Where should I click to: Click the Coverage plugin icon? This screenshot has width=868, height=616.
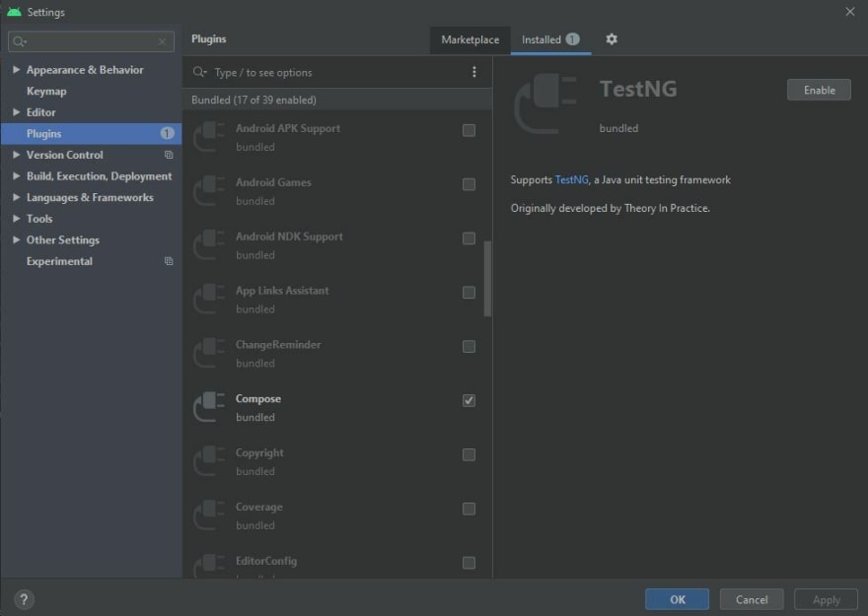point(209,515)
